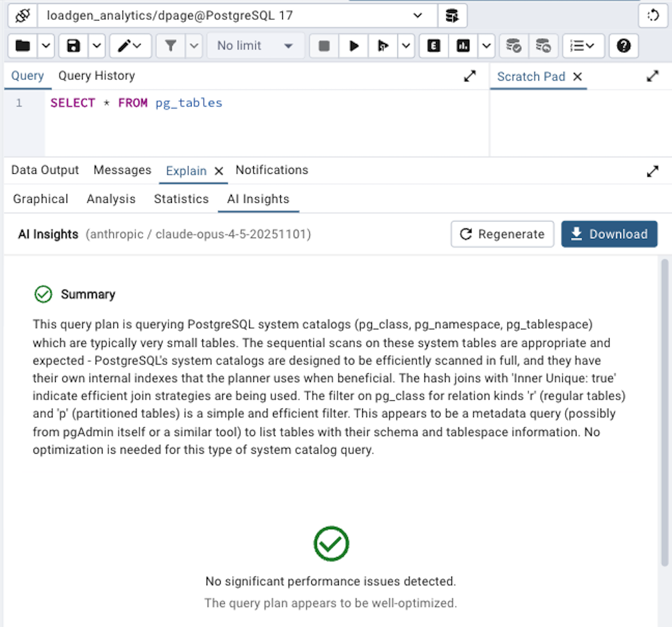Run Explain using the E icon
This screenshot has height=627, width=672.
click(x=433, y=45)
